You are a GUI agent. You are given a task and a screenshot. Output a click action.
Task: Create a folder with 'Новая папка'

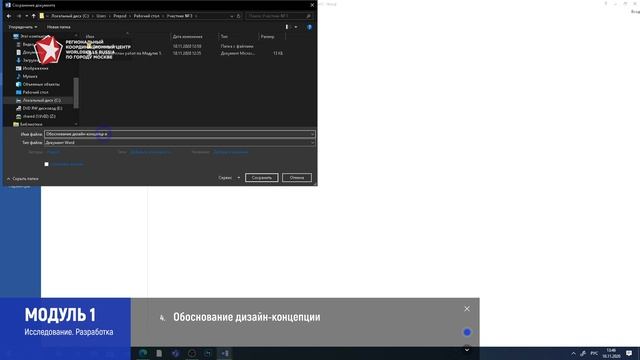58,27
